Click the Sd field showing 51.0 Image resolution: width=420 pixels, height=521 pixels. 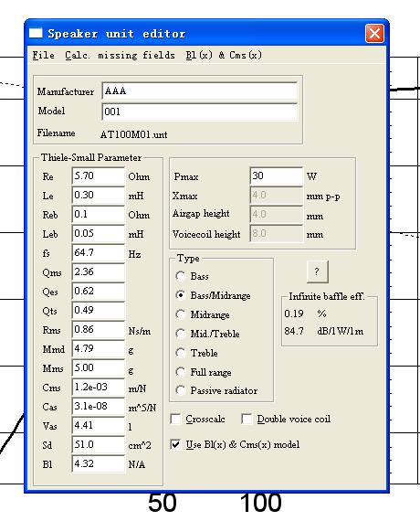point(99,445)
